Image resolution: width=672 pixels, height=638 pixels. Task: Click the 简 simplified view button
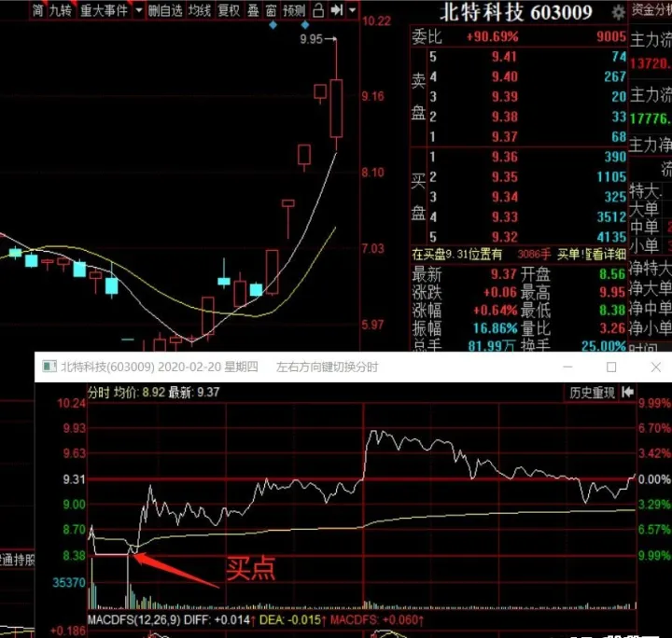tap(37, 10)
